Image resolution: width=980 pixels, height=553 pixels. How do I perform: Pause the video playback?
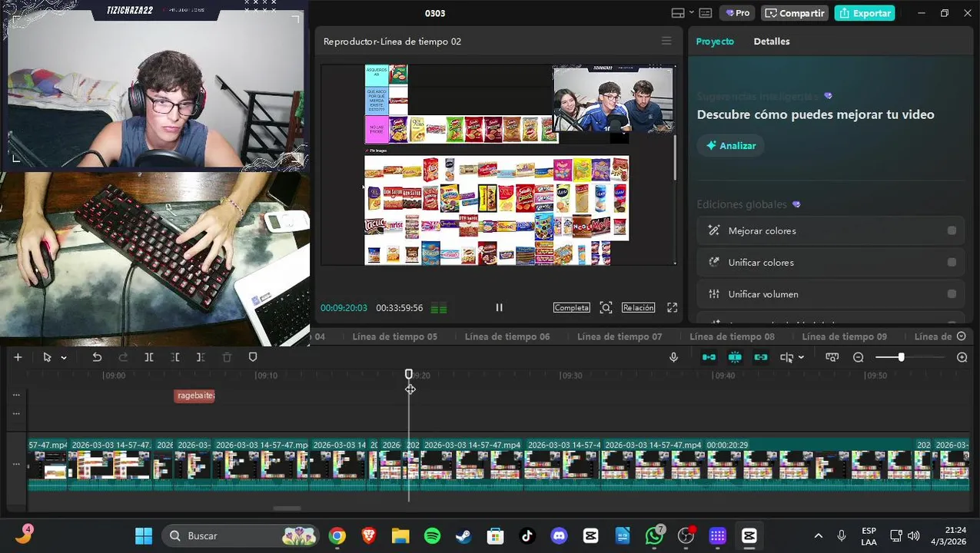(499, 307)
